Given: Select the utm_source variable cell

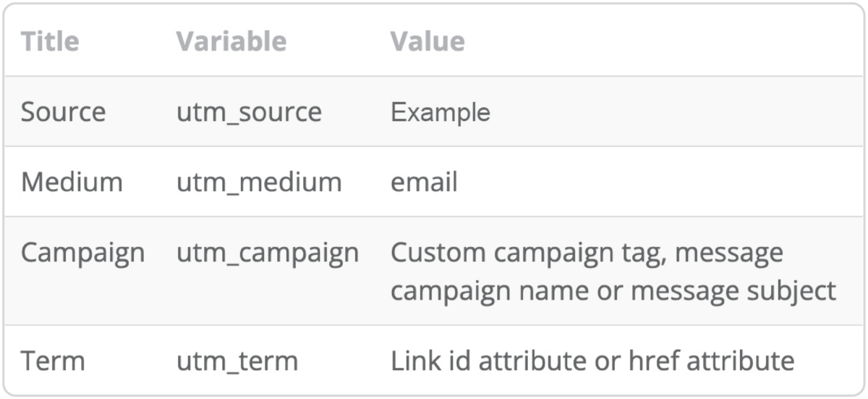Looking at the screenshot, I should coord(249,112).
